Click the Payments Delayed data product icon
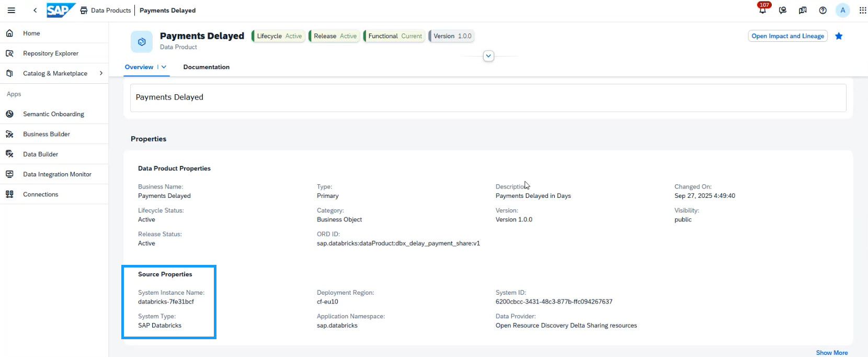The image size is (868, 357). tap(142, 42)
